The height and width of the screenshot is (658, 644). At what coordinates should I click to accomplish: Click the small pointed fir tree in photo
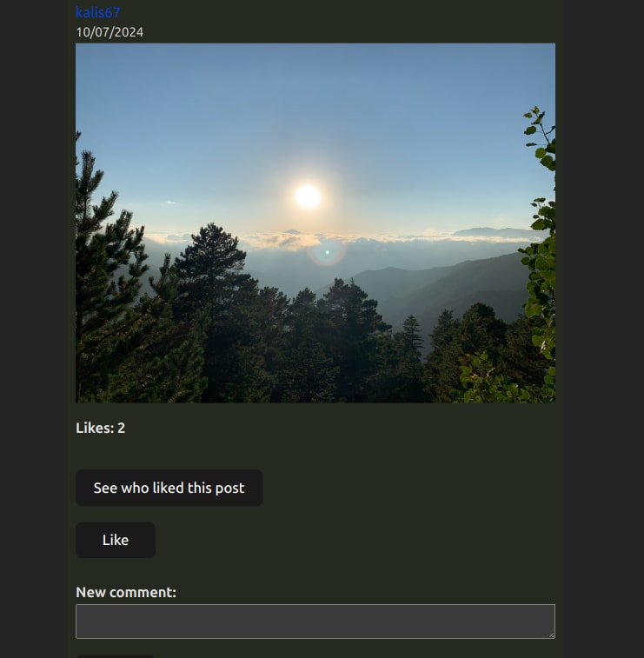413,334
